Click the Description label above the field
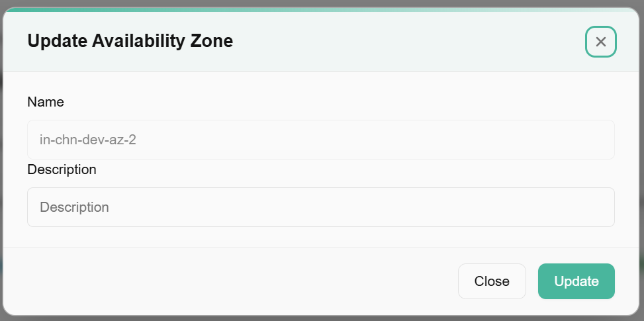 click(x=62, y=169)
